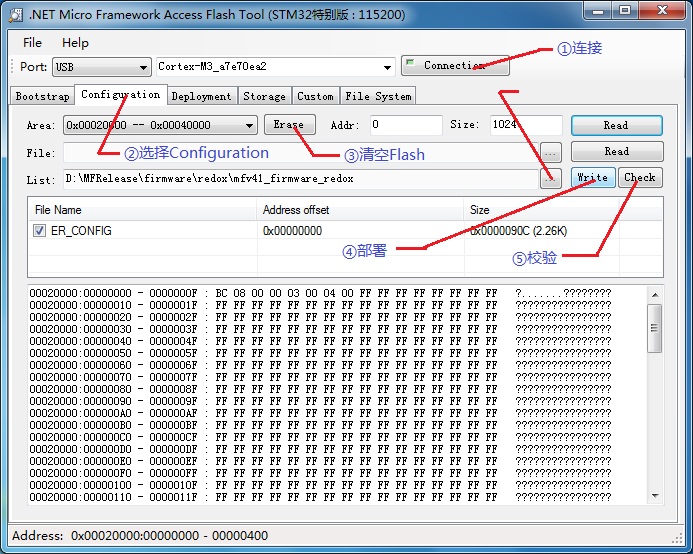This screenshot has width=693, height=554.
Task: Focus the List path field
Action: (301, 179)
